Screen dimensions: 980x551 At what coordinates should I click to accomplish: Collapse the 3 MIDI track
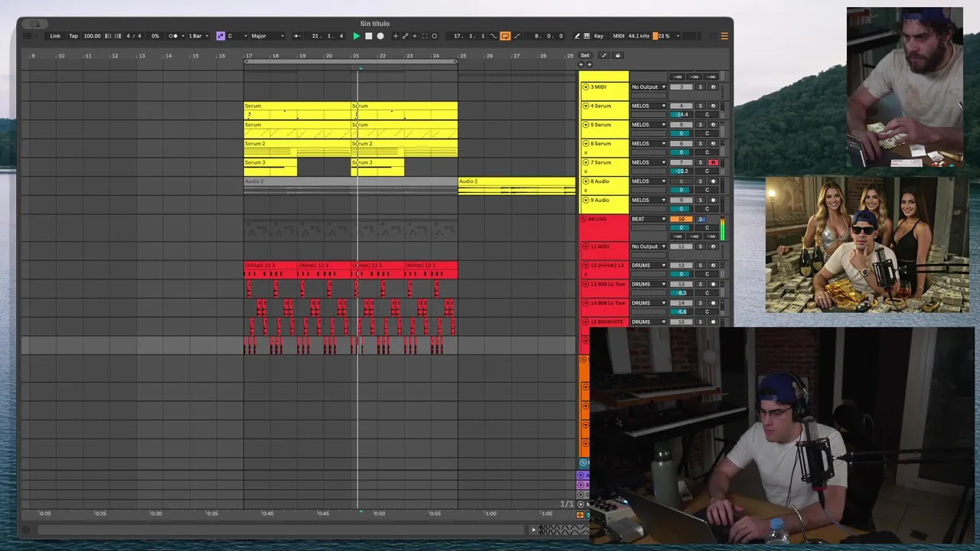coord(586,87)
